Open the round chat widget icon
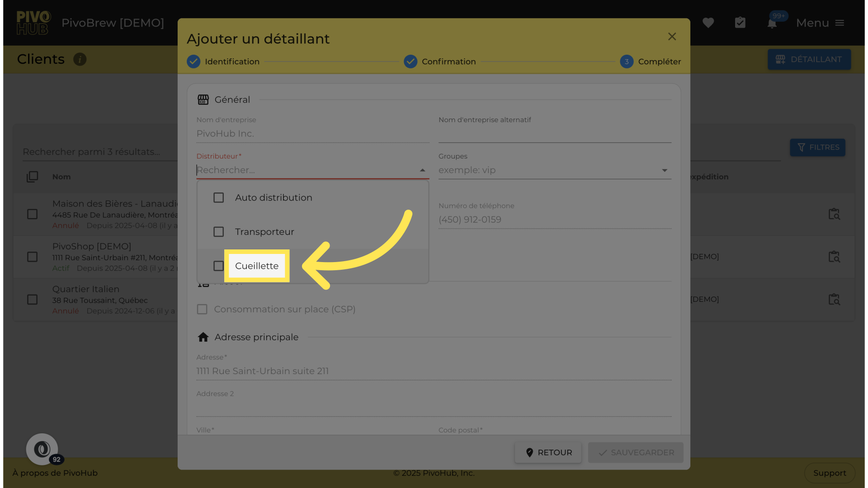 pyautogui.click(x=42, y=449)
